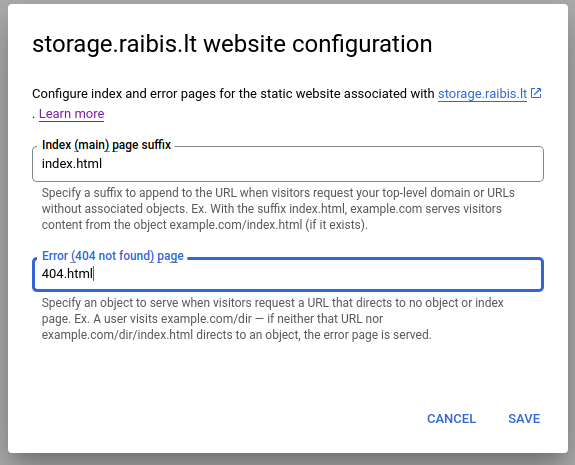Open the Learn more link

(x=72, y=114)
